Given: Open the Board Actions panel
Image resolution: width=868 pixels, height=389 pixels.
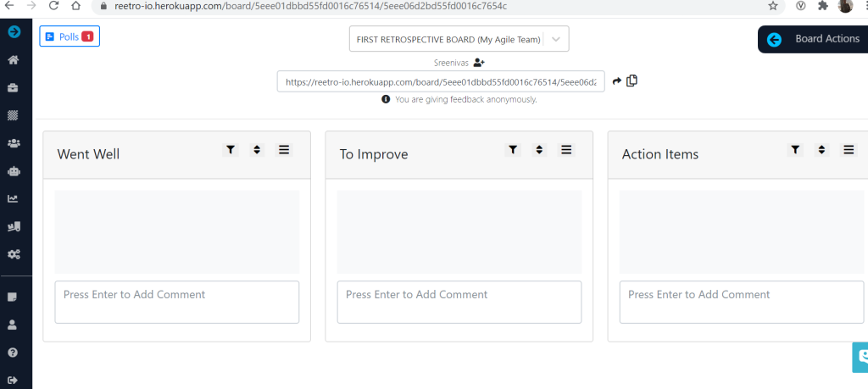Looking at the screenshot, I should 814,39.
